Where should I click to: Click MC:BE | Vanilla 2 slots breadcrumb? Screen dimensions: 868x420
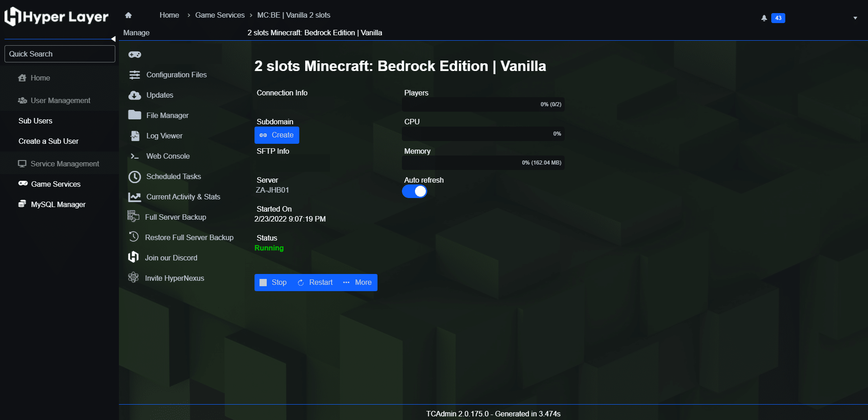294,15
